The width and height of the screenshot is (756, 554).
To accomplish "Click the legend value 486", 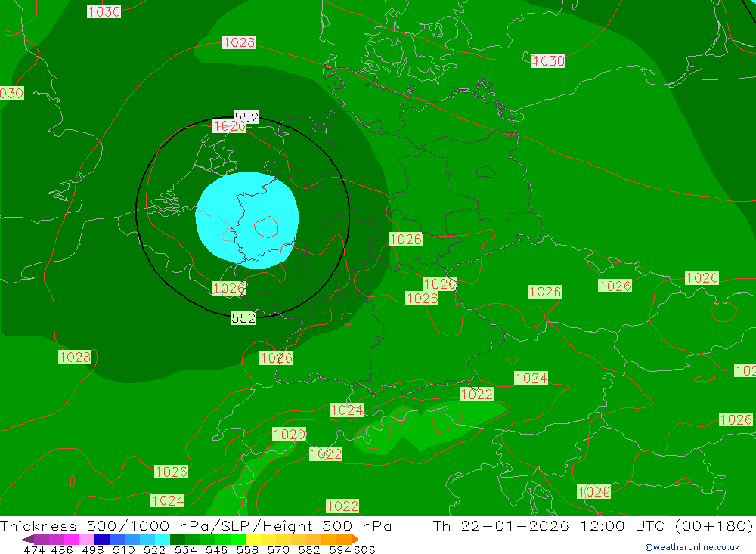I will point(62,549).
